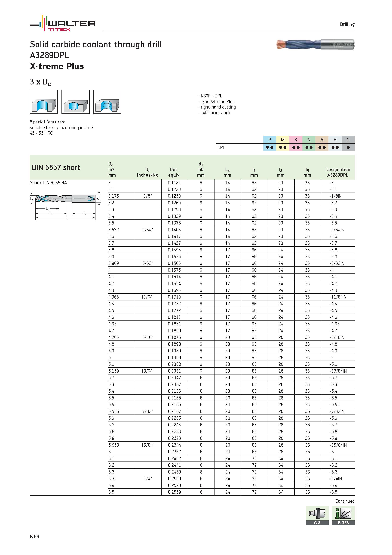Screen dimensions: 392x555
Task: Click the diameter cell "4.763"
Action: click(x=113, y=337)
